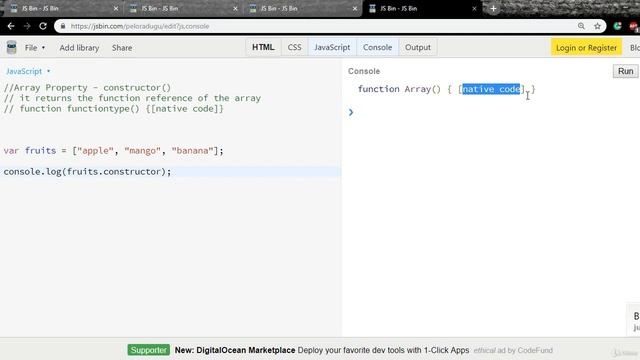Toggle the HTML panel
The width and height of the screenshot is (640, 360).
point(263,47)
